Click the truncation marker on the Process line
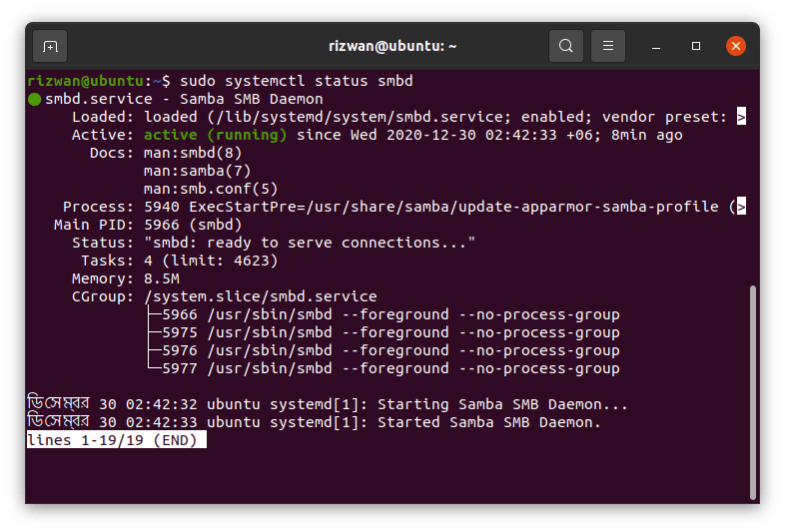The width and height of the screenshot is (785, 532). point(741,207)
